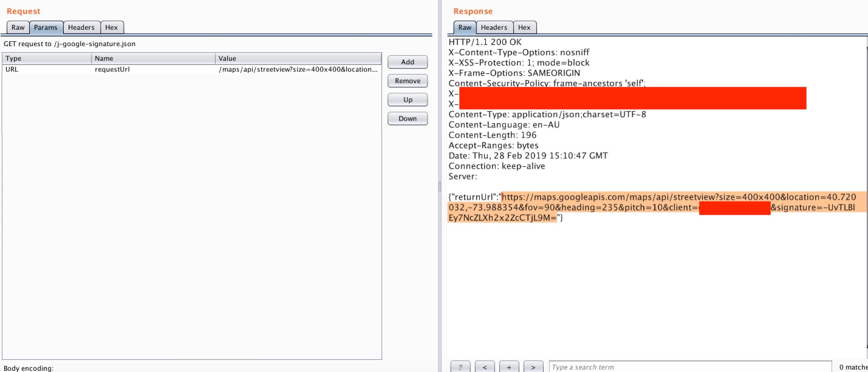This screenshot has width=868, height=372.
Task: Go to next search match
Action: (533, 367)
